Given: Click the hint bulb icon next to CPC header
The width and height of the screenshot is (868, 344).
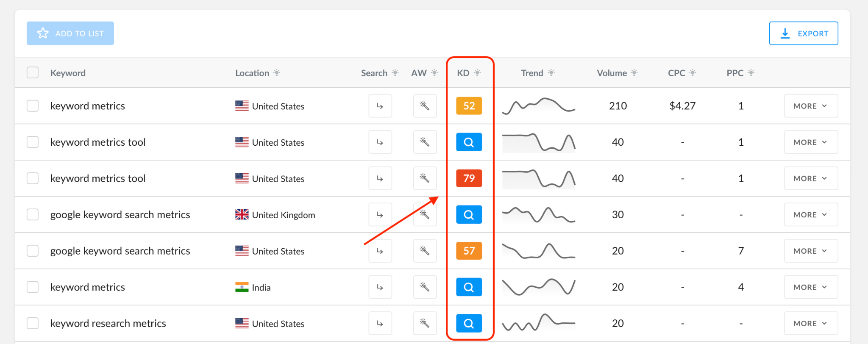Looking at the screenshot, I should click(693, 73).
